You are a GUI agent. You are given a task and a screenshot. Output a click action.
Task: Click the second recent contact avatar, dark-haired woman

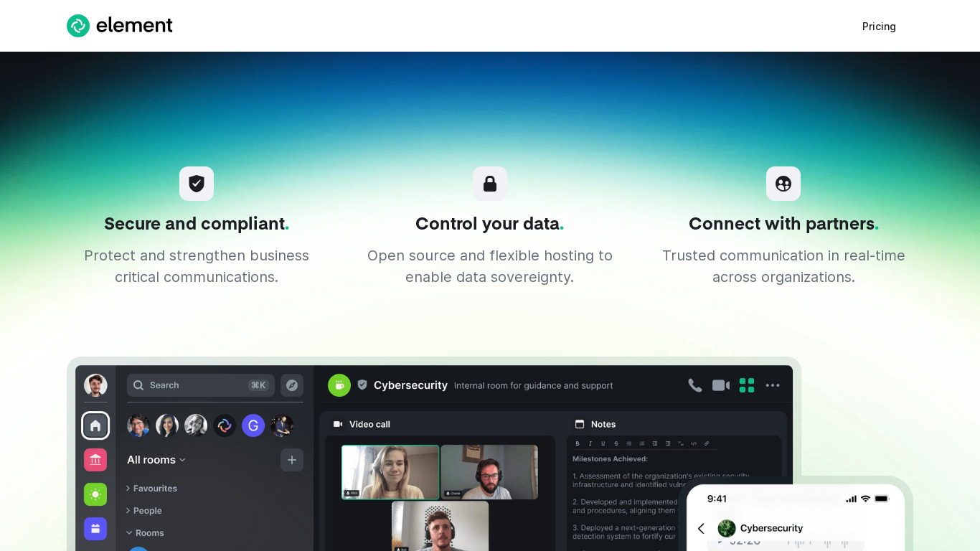click(167, 425)
